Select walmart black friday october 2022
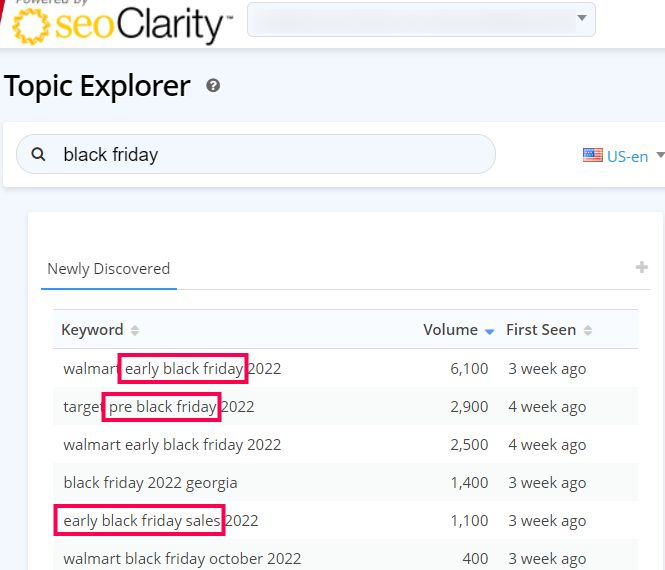Screen dimensions: 665x570 (182, 559)
